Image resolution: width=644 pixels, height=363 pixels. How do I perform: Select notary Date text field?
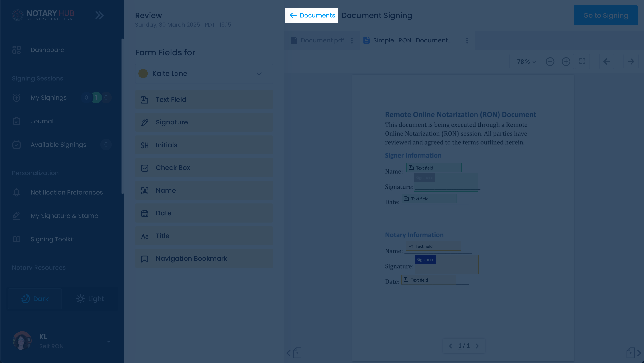pyautogui.click(x=429, y=280)
